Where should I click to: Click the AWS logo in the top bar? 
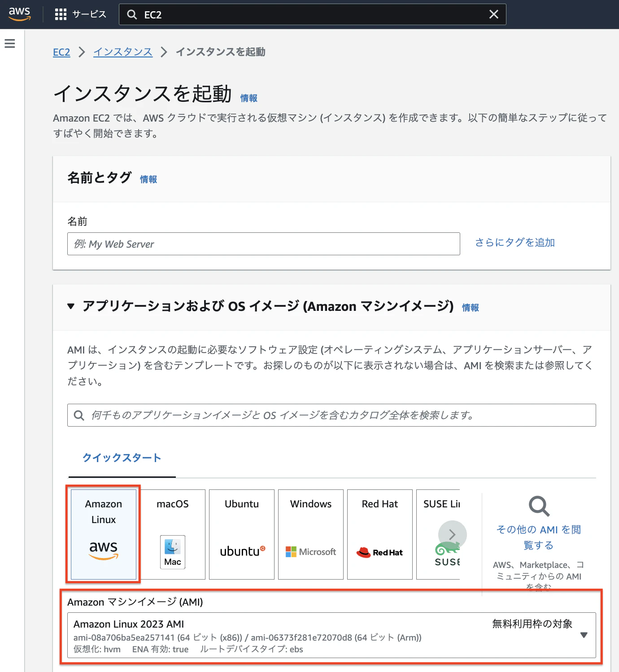click(x=20, y=14)
